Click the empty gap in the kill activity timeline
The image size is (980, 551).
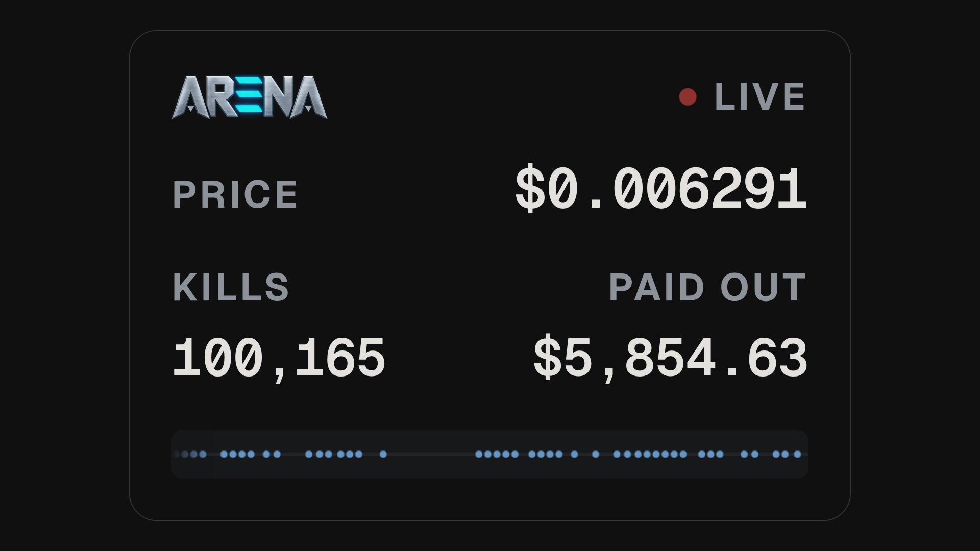(x=431, y=454)
